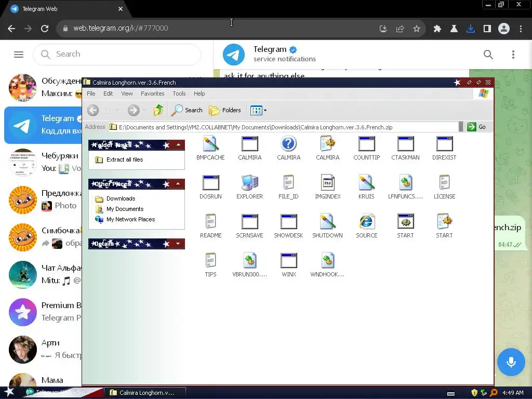Select the SCRNSAVE program icon

tap(249, 222)
